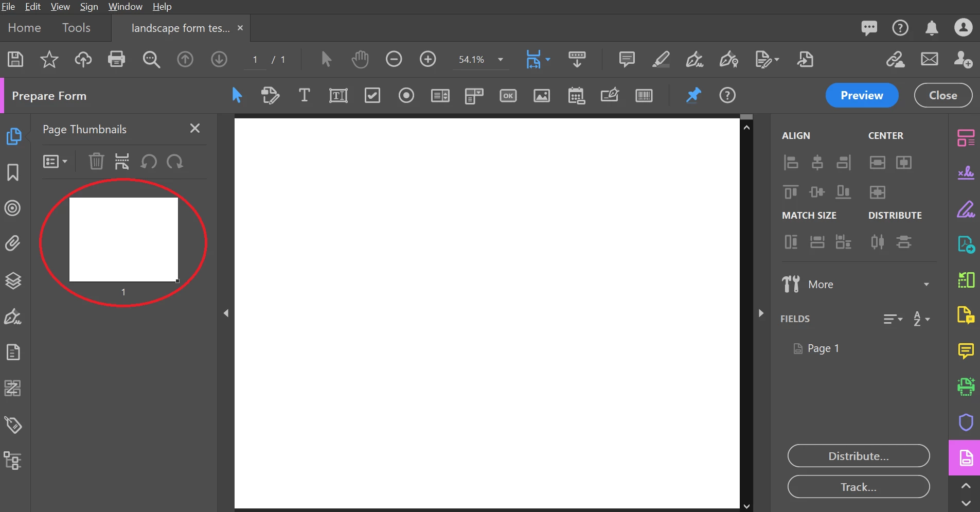Open notifications with the bell icon
Viewport: 980px width, 512px height.
932,28
